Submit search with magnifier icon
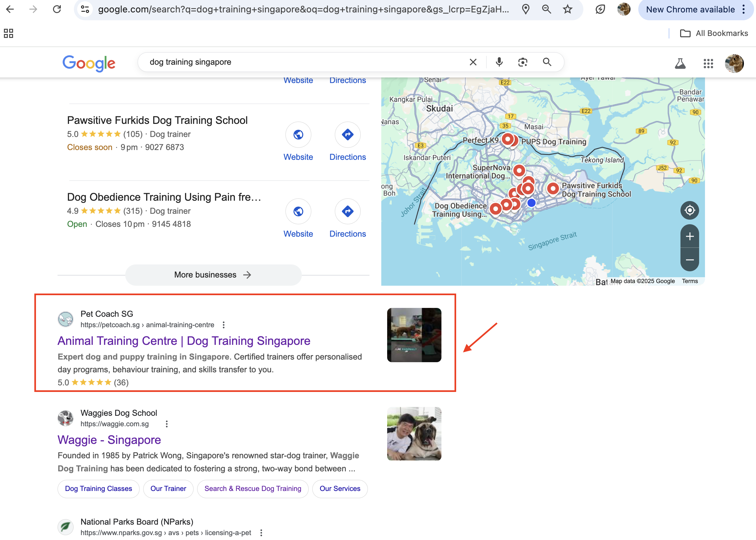This screenshot has width=756, height=540. tap(547, 62)
